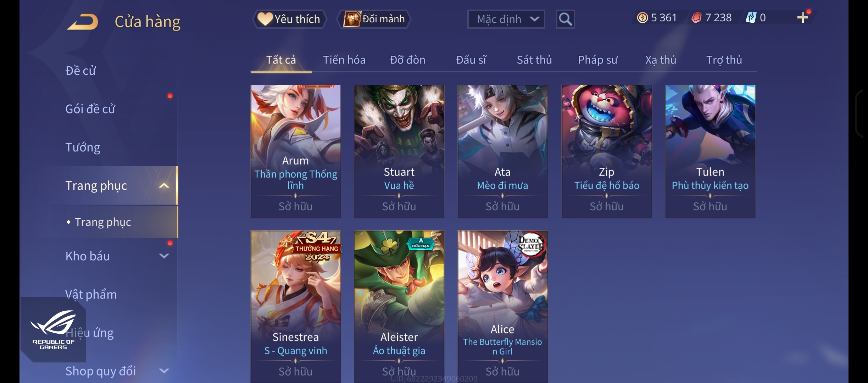Expand the Shop quy đổi section
The width and height of the screenshot is (868, 383).
(164, 371)
